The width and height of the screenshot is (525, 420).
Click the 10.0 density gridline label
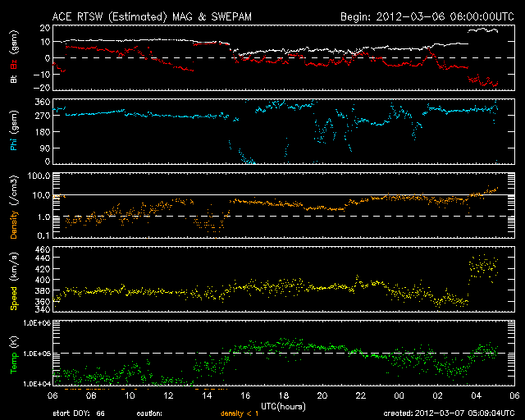pyautogui.click(x=41, y=195)
